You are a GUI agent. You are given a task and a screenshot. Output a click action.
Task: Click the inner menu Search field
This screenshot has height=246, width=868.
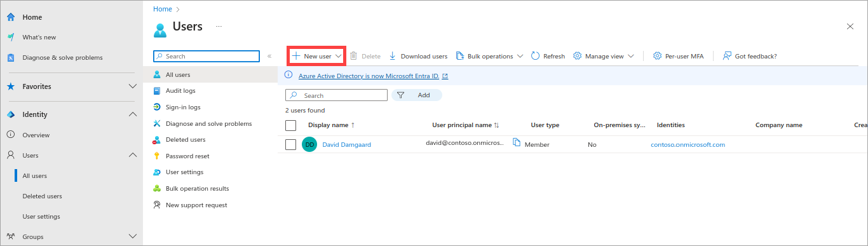point(207,56)
